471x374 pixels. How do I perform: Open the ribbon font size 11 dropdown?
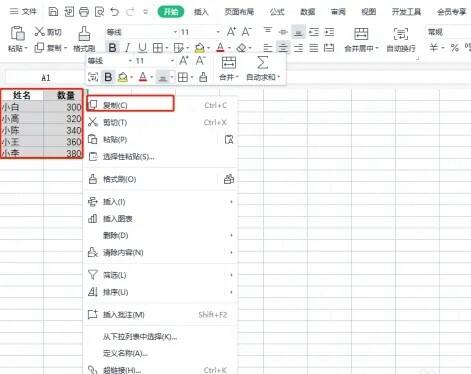pyautogui.click(x=218, y=32)
